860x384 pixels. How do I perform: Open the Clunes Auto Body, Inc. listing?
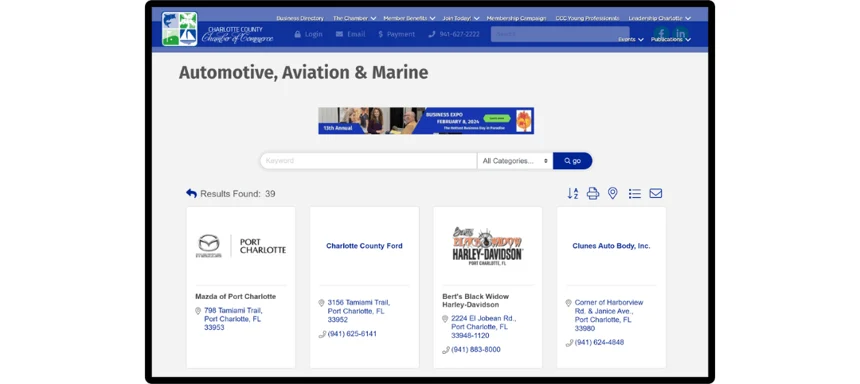tap(612, 246)
